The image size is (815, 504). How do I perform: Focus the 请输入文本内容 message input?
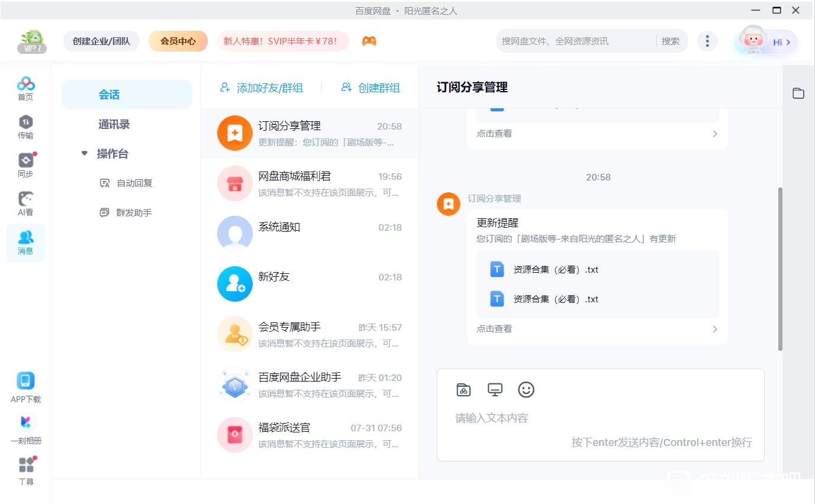pos(600,418)
